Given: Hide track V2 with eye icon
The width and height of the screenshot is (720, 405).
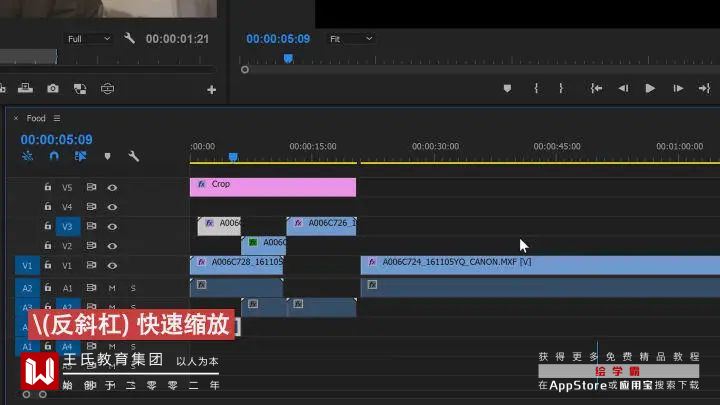Looking at the screenshot, I should point(112,246).
